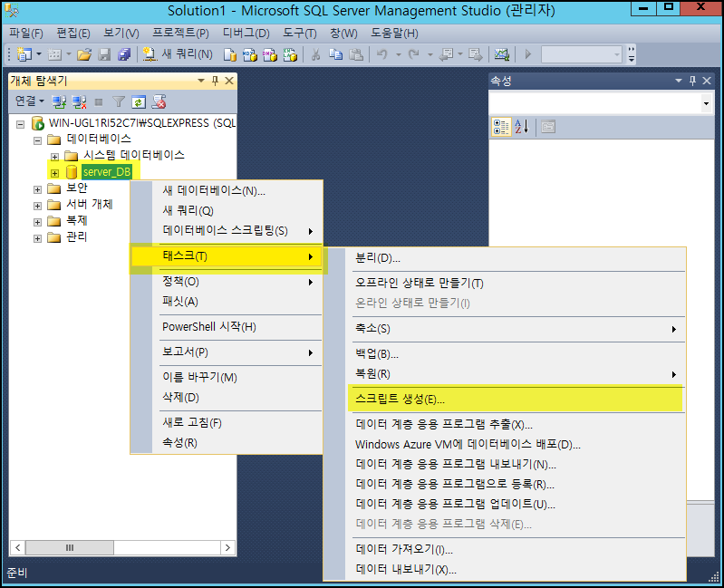Click the Filter funnel icon
Screen dimensions: 724x588
pyautogui.click(x=119, y=101)
